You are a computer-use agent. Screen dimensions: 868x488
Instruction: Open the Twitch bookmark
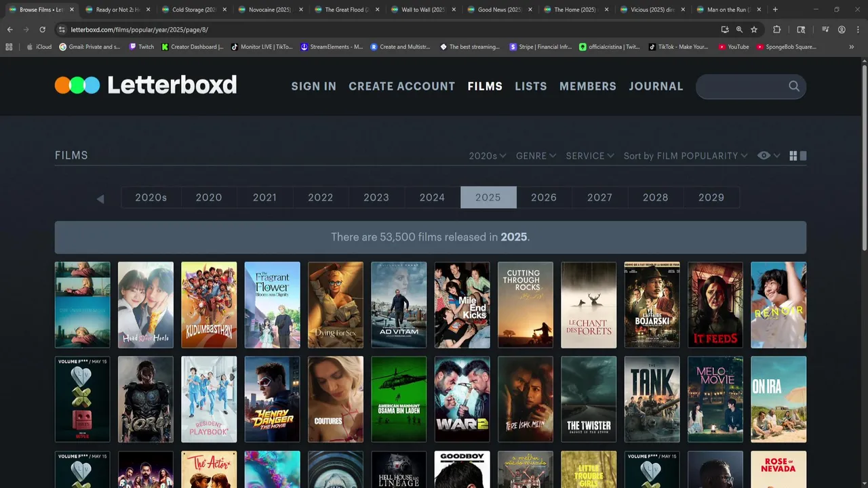point(142,47)
